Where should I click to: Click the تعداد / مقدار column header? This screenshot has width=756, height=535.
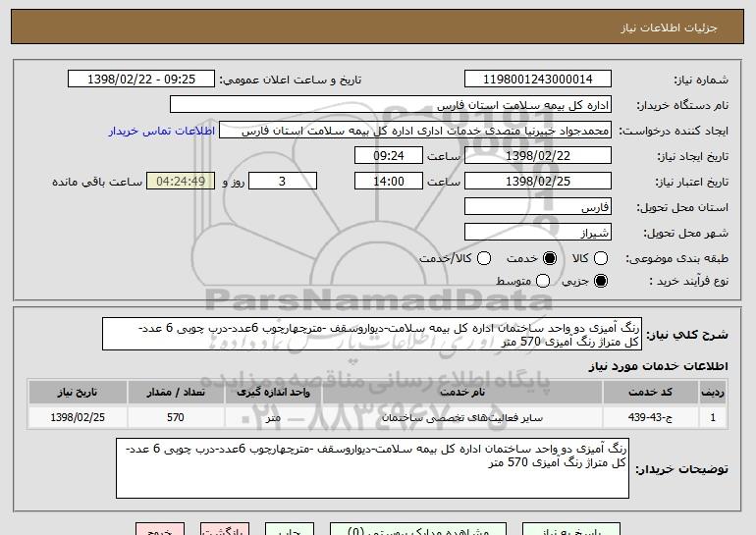tap(176, 393)
